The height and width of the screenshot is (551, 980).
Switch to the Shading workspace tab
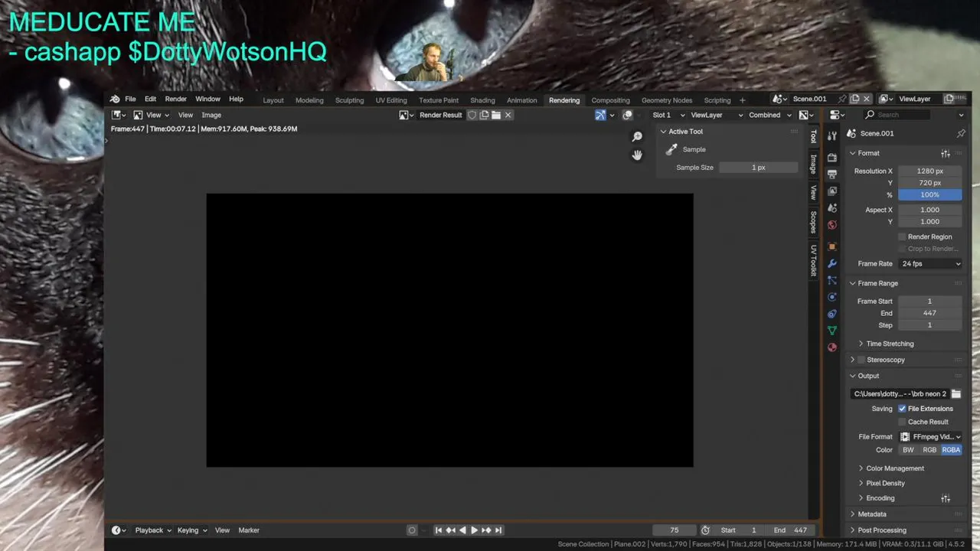482,100
